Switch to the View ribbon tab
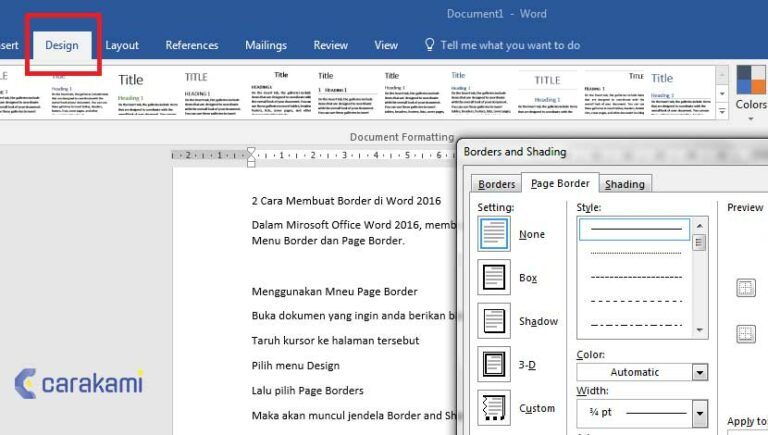This screenshot has height=435, width=768. (x=386, y=45)
